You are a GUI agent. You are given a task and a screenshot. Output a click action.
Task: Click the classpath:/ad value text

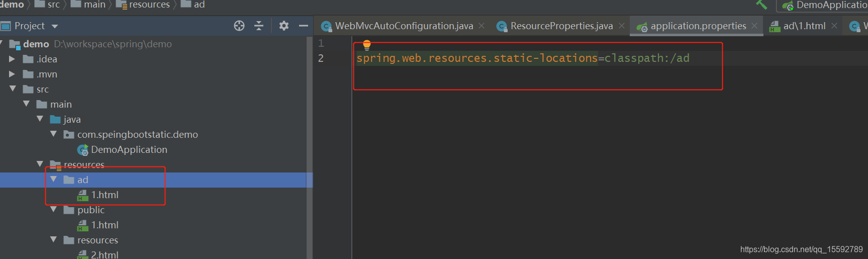pyautogui.click(x=647, y=58)
